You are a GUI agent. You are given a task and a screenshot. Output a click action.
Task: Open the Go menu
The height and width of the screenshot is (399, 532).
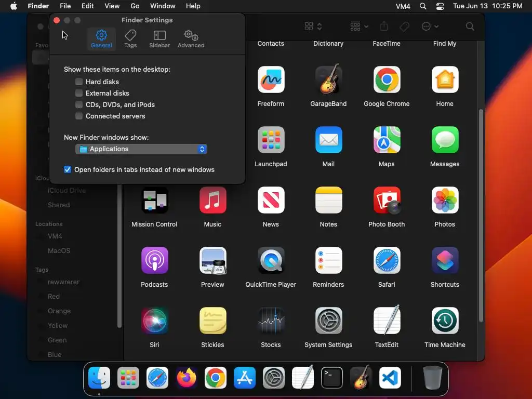[135, 6]
